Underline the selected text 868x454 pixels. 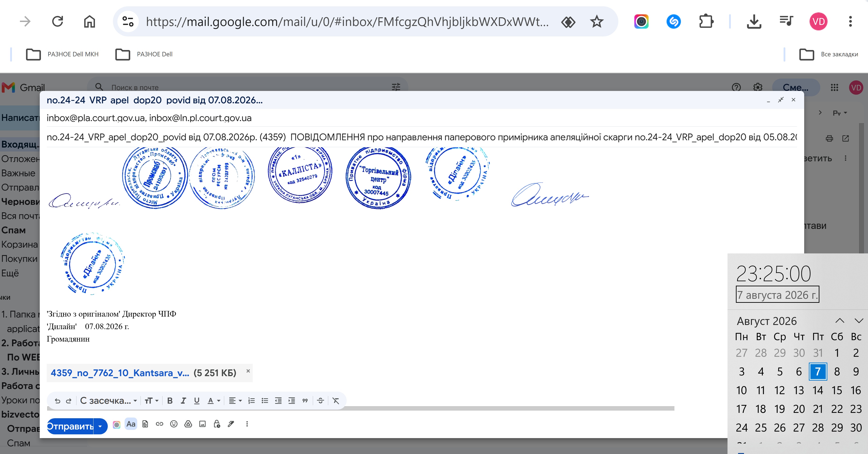coord(197,401)
